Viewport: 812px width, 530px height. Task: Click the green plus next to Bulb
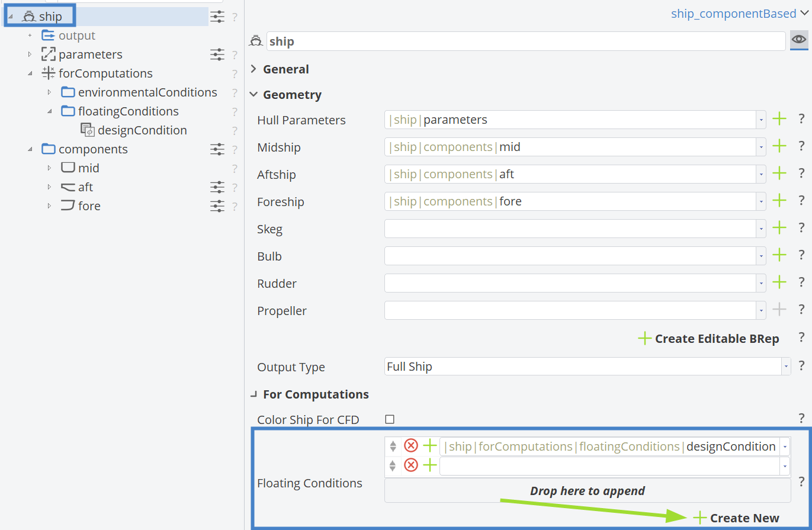tap(779, 255)
